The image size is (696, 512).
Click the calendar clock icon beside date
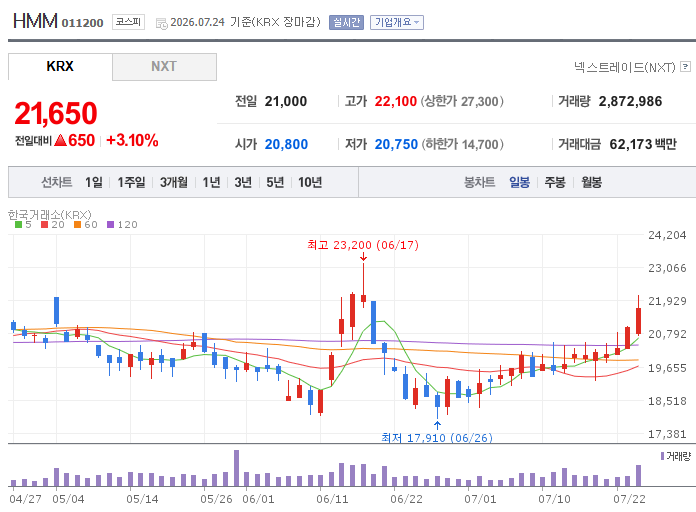(162, 24)
